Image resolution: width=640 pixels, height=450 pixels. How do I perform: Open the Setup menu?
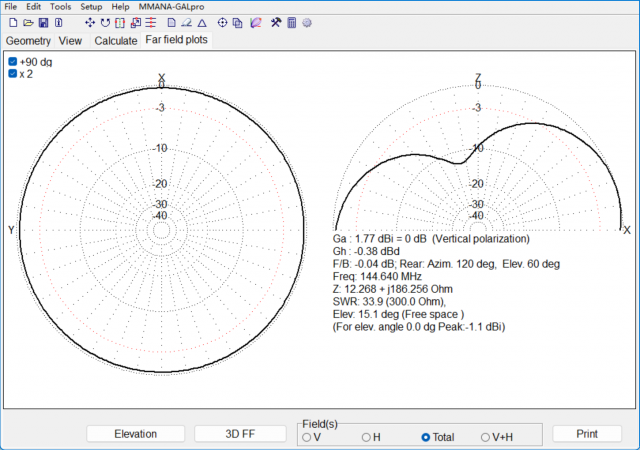[91, 7]
